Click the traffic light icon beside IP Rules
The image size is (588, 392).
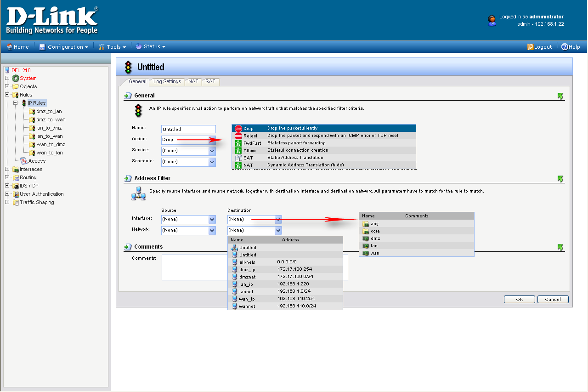pyautogui.click(x=24, y=103)
